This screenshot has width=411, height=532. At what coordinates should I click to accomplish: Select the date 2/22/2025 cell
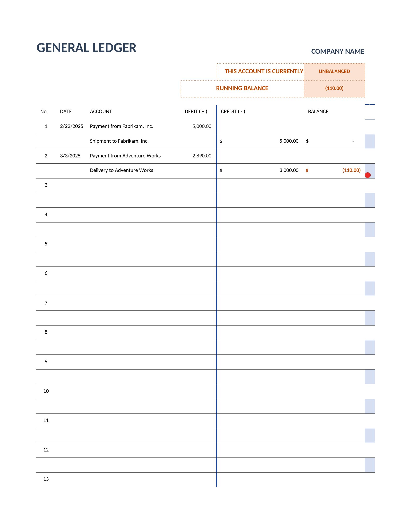coord(72,126)
